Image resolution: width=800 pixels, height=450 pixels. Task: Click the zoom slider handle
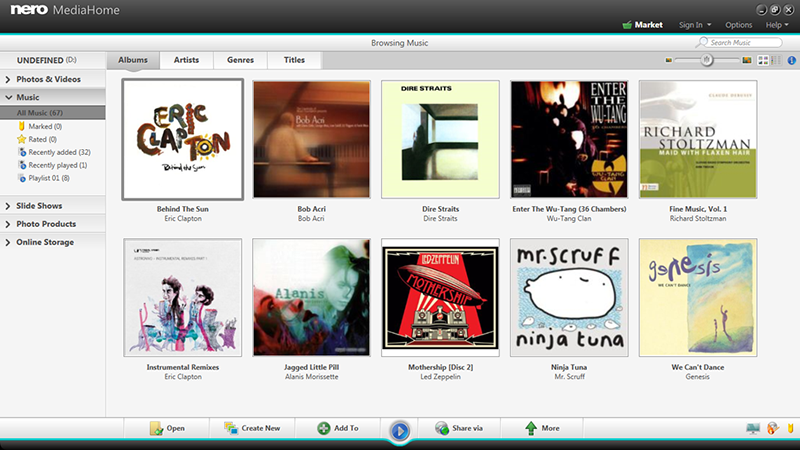click(707, 60)
